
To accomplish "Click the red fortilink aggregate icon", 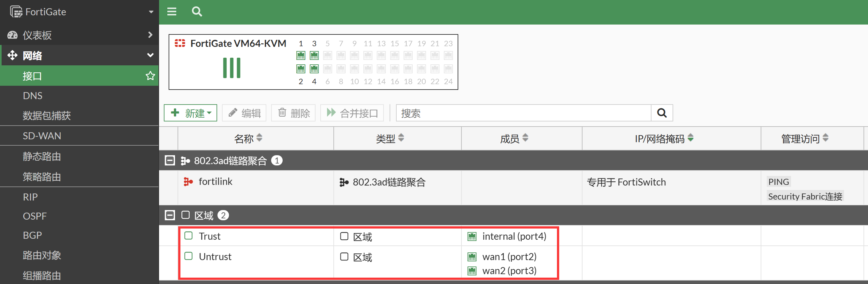I will pos(188,182).
